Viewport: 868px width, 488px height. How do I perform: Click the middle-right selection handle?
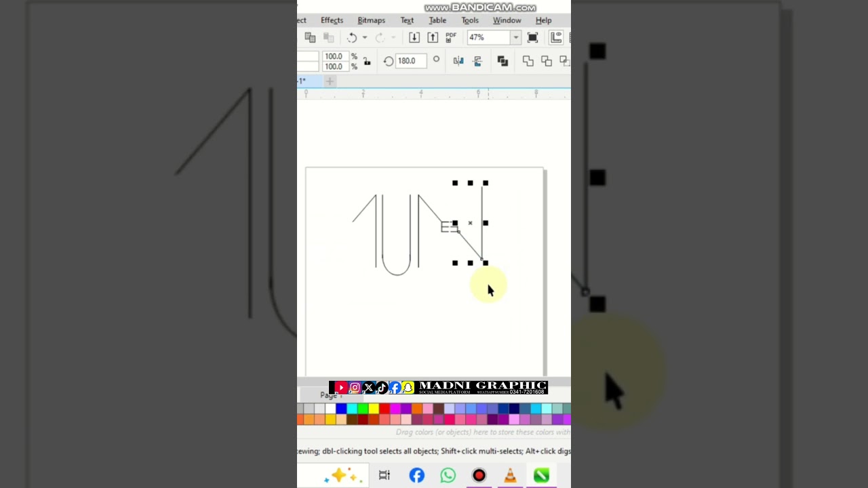point(486,223)
